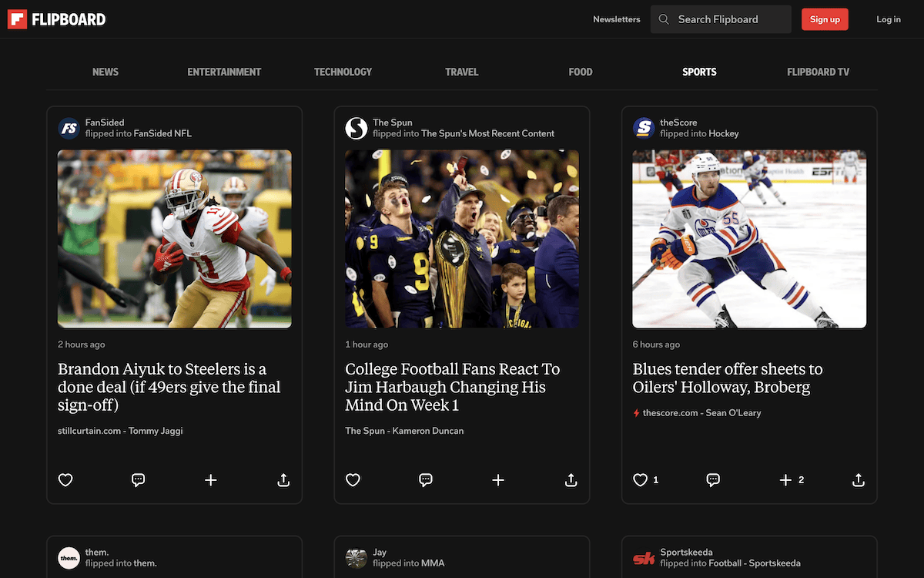Open Football - Sportskeeda magazine link

755,563
